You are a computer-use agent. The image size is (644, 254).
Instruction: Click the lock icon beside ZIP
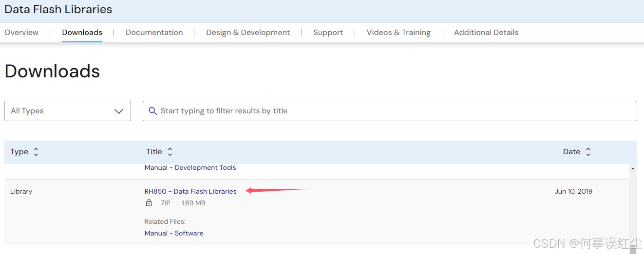(x=149, y=203)
